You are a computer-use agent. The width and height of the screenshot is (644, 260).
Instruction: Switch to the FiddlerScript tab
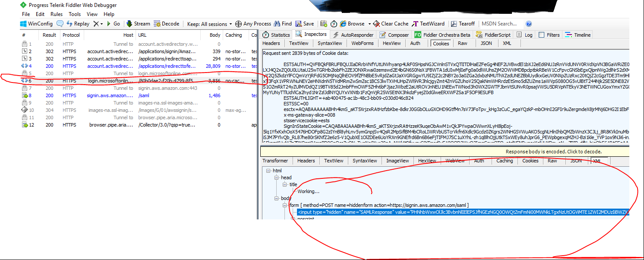pos(493,35)
